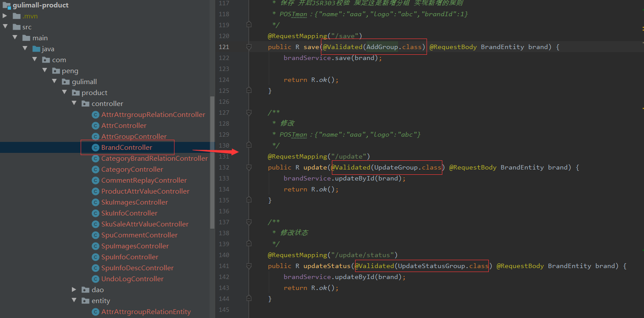Viewport: 644px width, 318px height.
Task: Toggle code fold at line 132
Action: [x=249, y=167]
